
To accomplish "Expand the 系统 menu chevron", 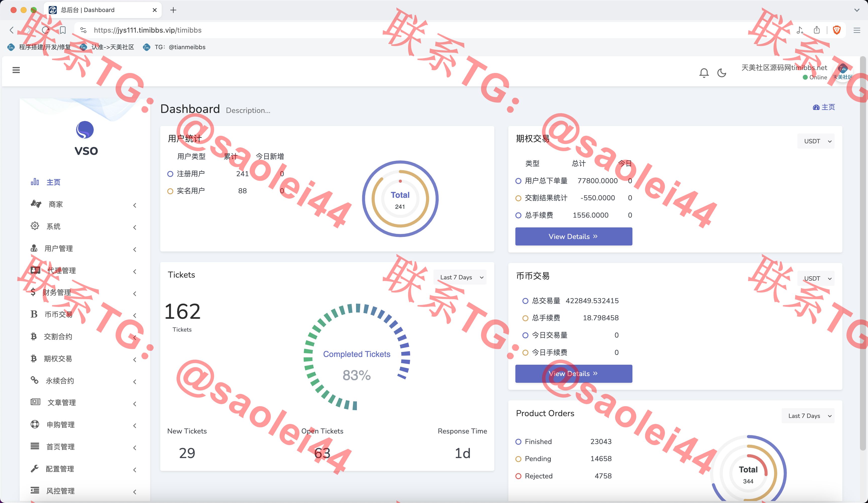I will (x=135, y=227).
